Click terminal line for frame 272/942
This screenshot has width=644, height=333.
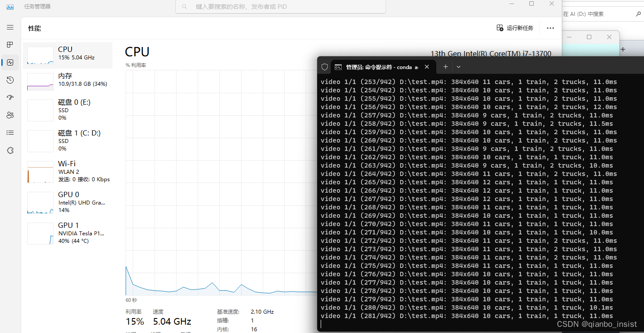pyautogui.click(x=469, y=241)
